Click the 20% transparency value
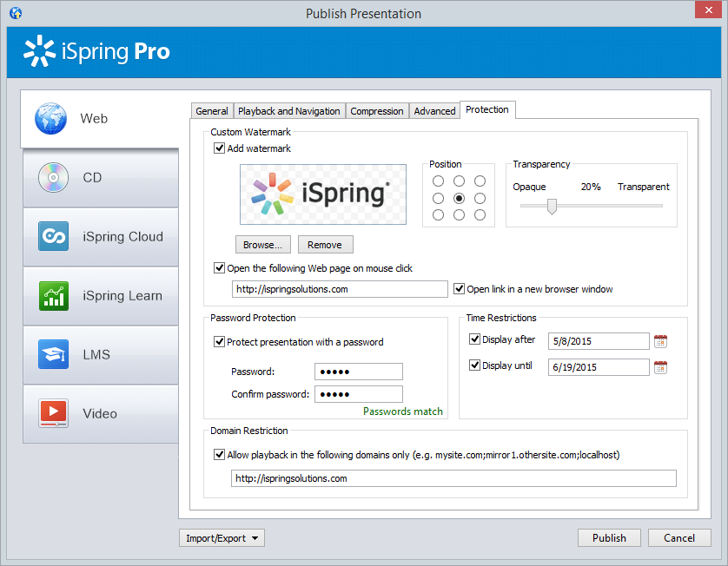The height and width of the screenshot is (566, 728). coord(591,187)
